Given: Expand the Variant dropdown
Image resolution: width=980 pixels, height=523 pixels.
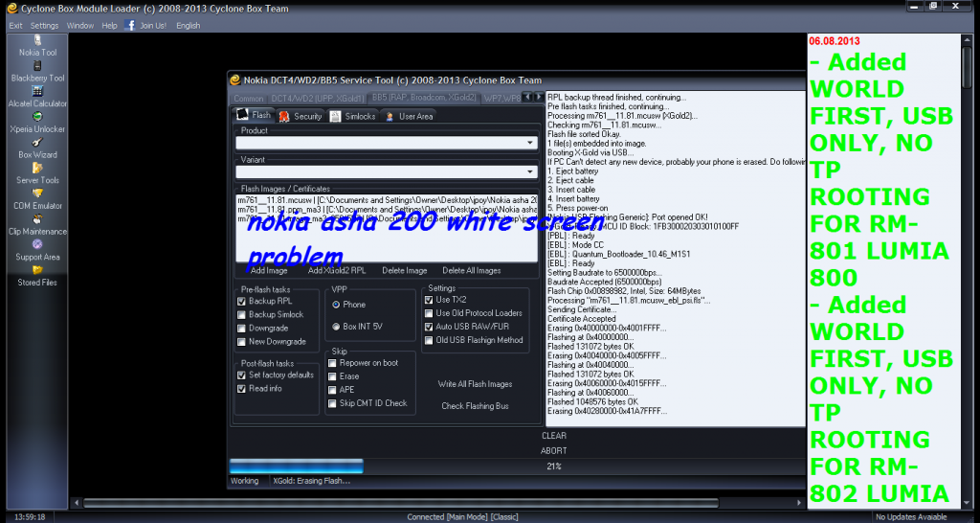Looking at the screenshot, I should [x=531, y=171].
